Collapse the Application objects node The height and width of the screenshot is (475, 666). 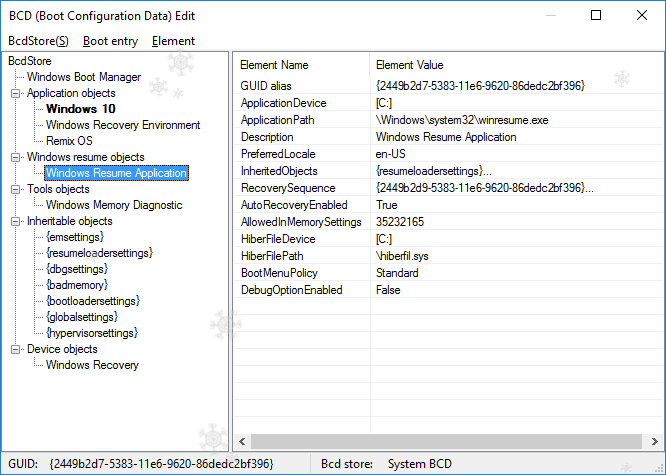[15, 93]
